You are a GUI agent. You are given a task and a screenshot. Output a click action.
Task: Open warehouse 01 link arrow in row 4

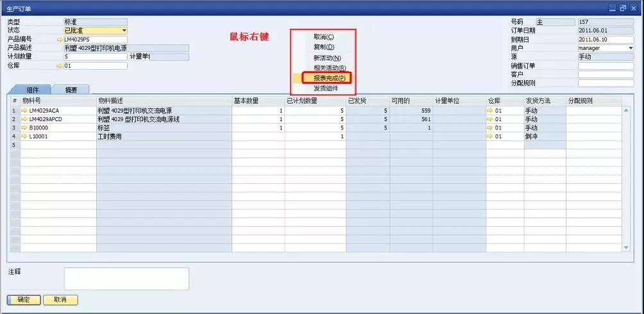coord(491,136)
